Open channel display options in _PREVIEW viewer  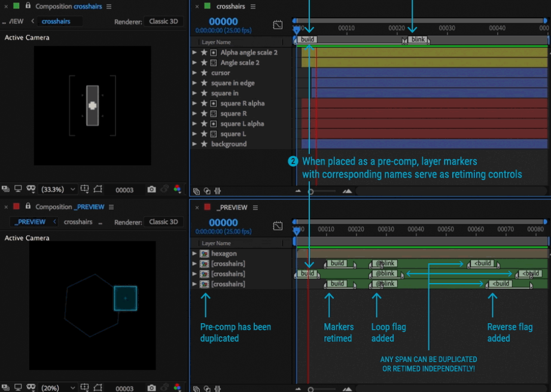pyautogui.click(x=178, y=387)
